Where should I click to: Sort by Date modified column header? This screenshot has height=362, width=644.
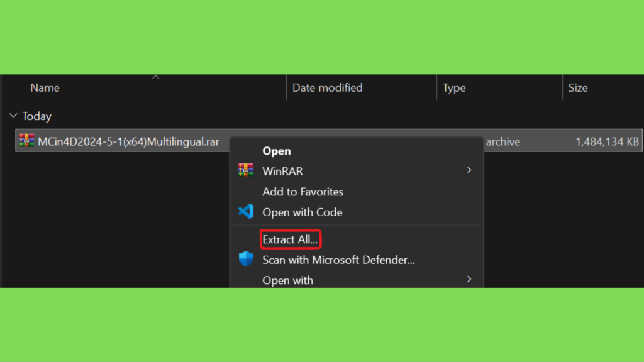[327, 88]
